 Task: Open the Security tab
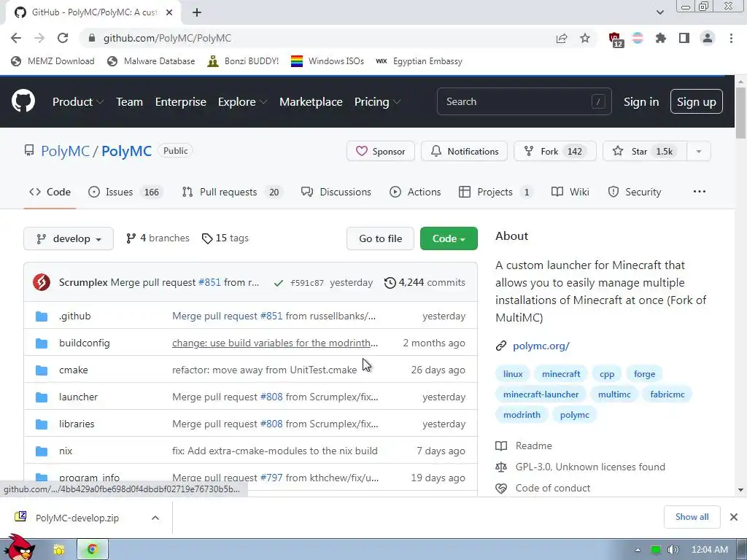(x=635, y=192)
